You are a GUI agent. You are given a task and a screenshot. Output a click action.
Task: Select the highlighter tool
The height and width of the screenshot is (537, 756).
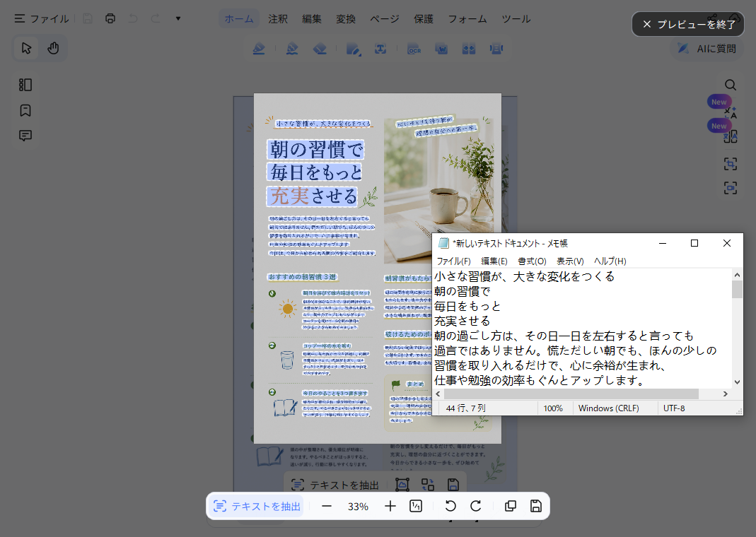tap(259, 49)
